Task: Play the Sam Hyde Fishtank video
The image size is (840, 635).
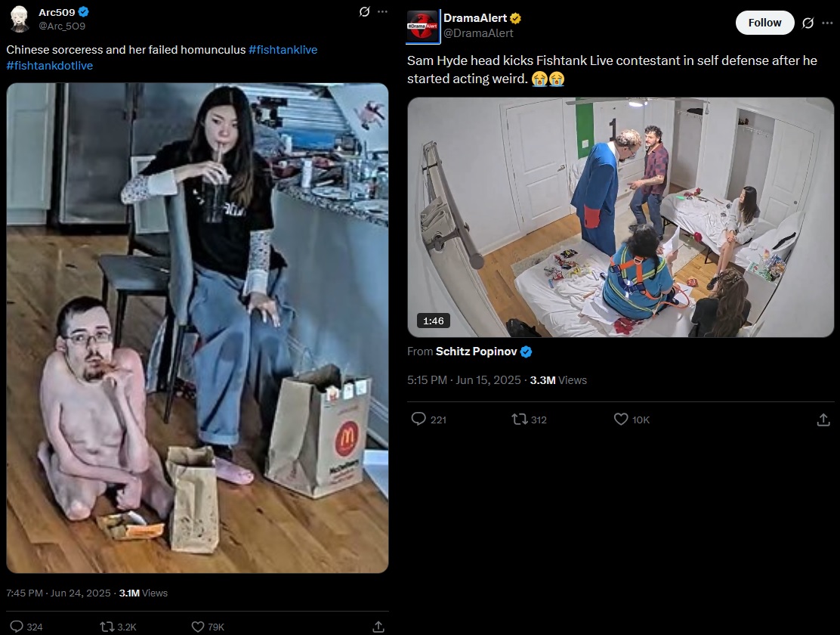Action: tap(620, 217)
